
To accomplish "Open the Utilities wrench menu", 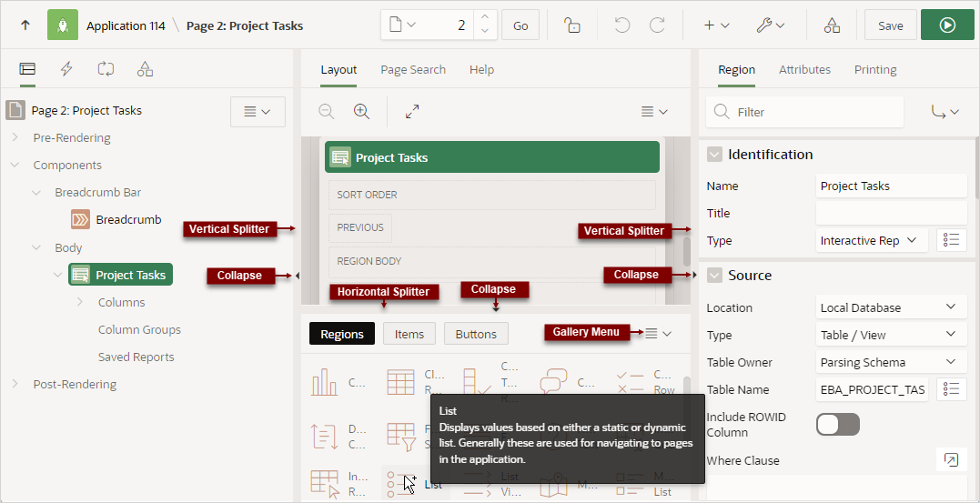I will pyautogui.click(x=770, y=25).
